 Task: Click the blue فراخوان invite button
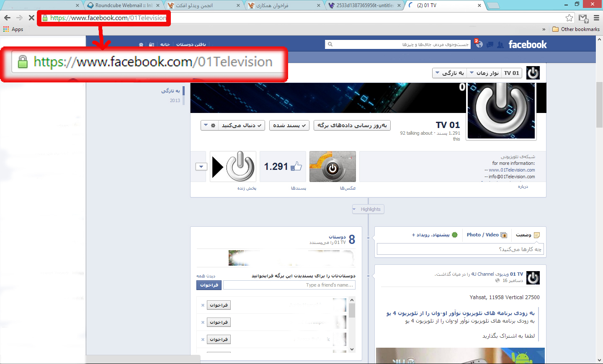tap(209, 285)
